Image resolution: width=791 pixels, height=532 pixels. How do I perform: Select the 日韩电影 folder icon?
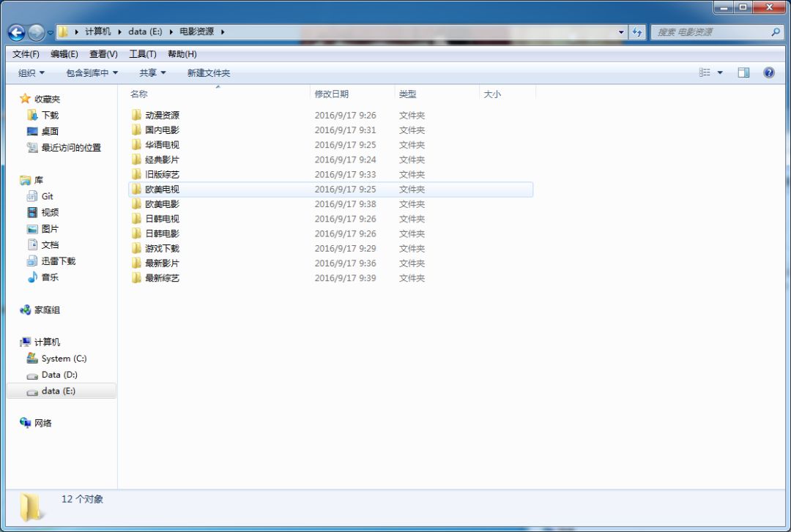136,233
